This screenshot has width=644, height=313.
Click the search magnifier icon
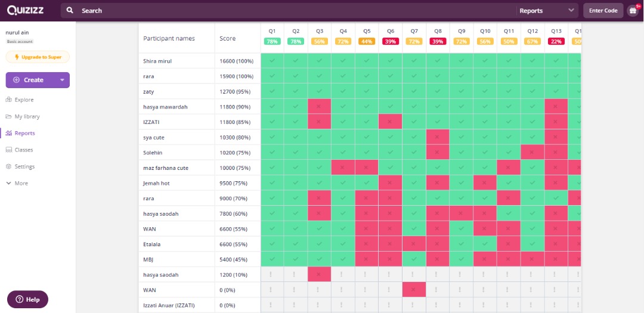click(x=71, y=11)
